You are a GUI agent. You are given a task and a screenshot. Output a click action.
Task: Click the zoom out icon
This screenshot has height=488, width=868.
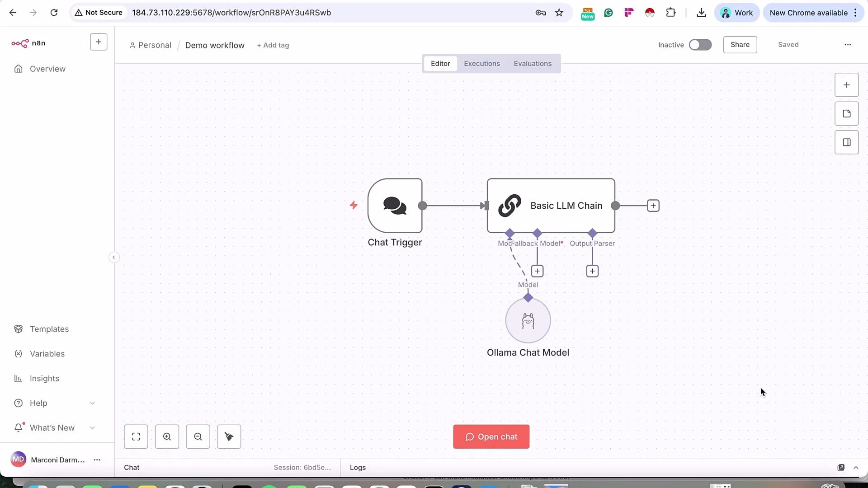point(198,436)
